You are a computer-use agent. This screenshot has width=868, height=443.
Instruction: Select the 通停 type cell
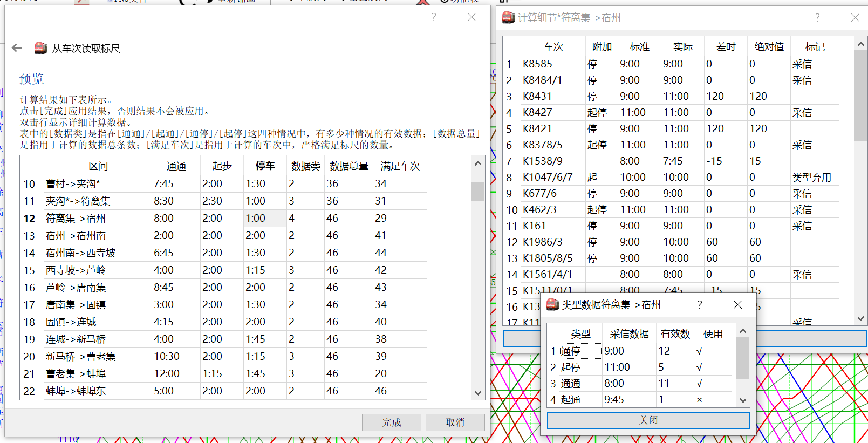pyautogui.click(x=580, y=351)
